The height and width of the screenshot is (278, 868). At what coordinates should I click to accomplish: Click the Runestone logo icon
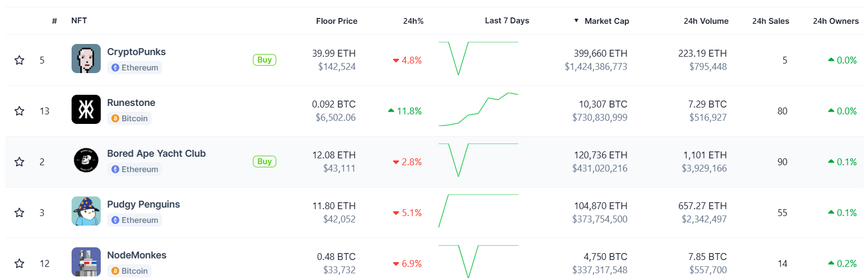click(86, 110)
